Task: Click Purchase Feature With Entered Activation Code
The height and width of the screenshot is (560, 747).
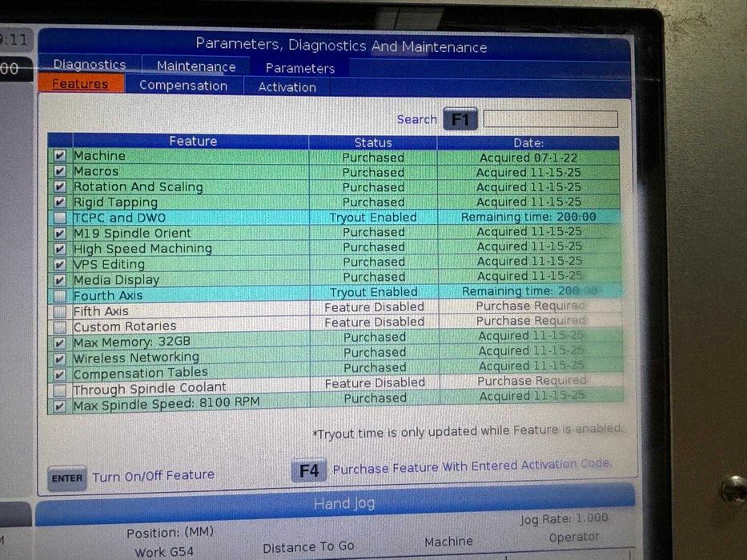Action: coord(472,466)
